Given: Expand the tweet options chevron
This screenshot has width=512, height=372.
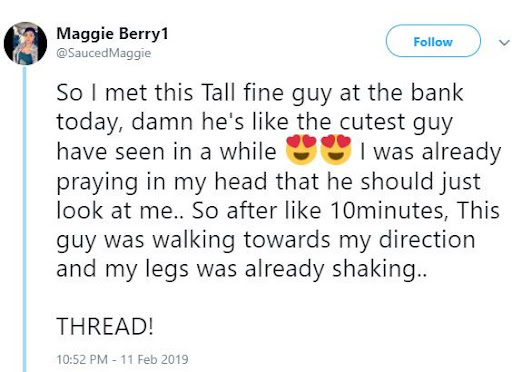Looking at the screenshot, I should (504, 43).
